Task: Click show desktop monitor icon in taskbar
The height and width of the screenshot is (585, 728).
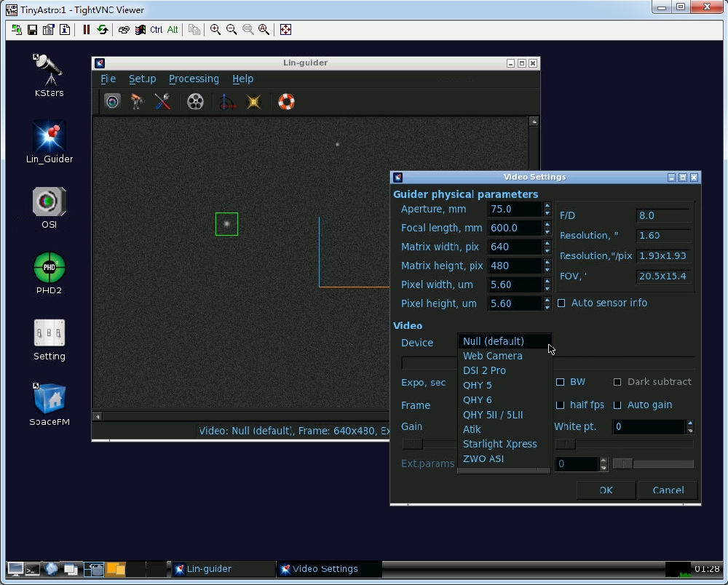Action: pyautogui.click(x=15, y=569)
